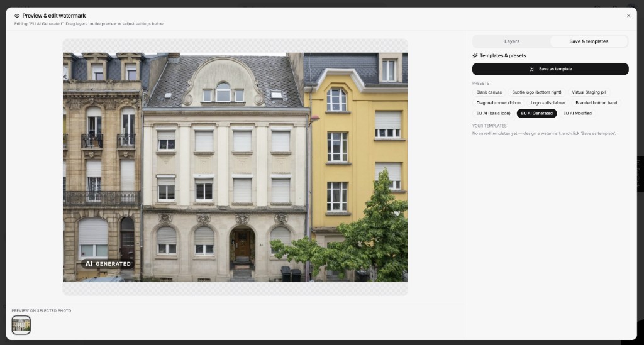Click the Save as template button
This screenshot has width=644, height=345.
click(x=550, y=69)
